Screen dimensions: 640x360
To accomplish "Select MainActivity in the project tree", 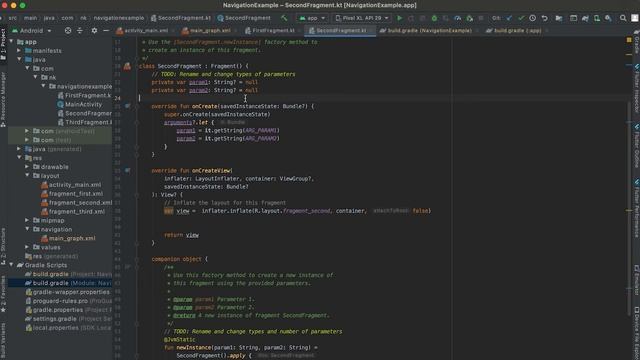I will 80,104.
